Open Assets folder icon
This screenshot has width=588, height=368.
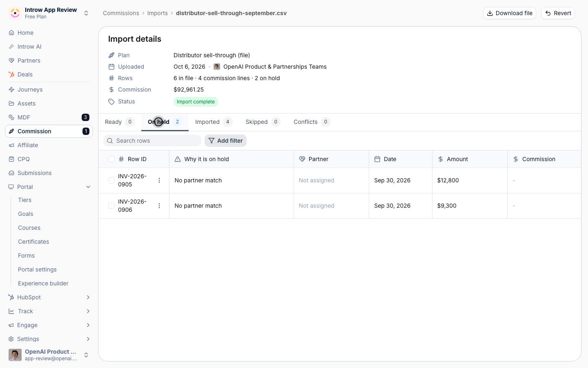click(11, 103)
